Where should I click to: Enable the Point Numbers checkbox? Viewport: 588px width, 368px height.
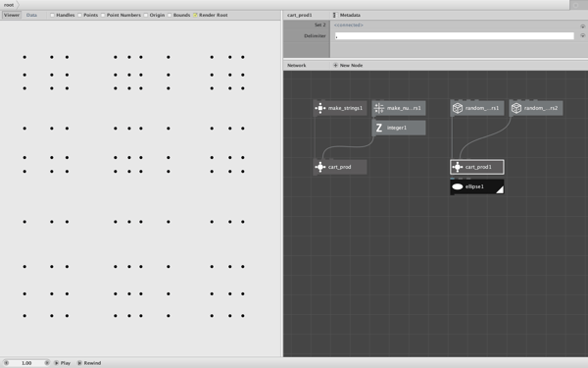(x=103, y=15)
